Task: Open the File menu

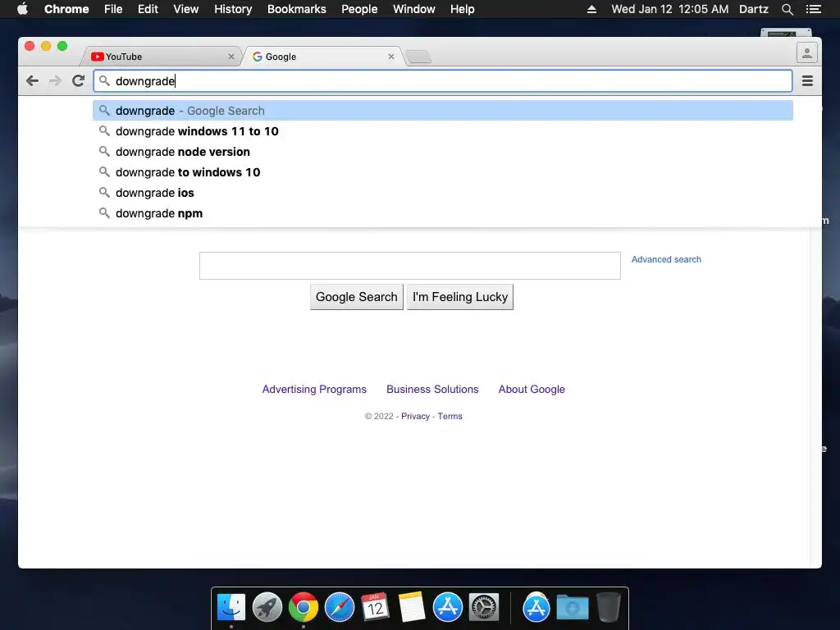Action: (x=113, y=9)
